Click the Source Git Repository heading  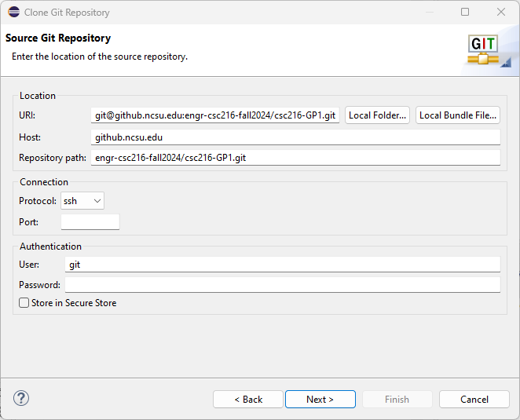(58, 38)
